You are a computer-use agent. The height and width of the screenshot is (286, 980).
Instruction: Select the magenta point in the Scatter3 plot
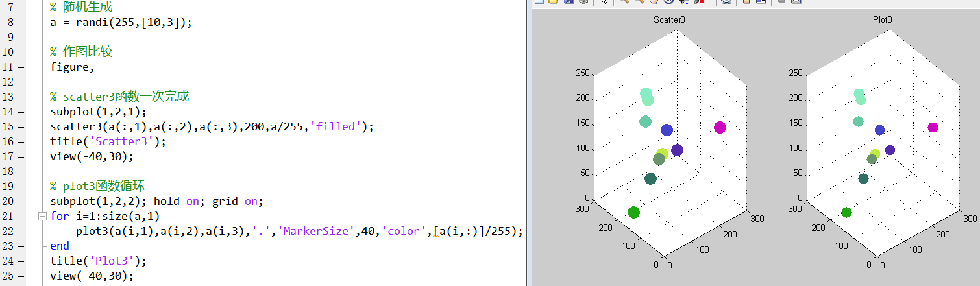pos(719,127)
